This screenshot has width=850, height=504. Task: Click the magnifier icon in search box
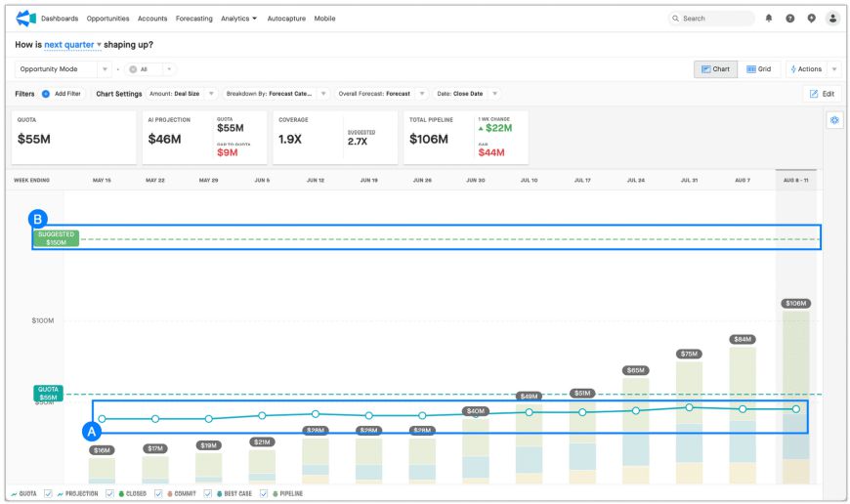coord(675,19)
